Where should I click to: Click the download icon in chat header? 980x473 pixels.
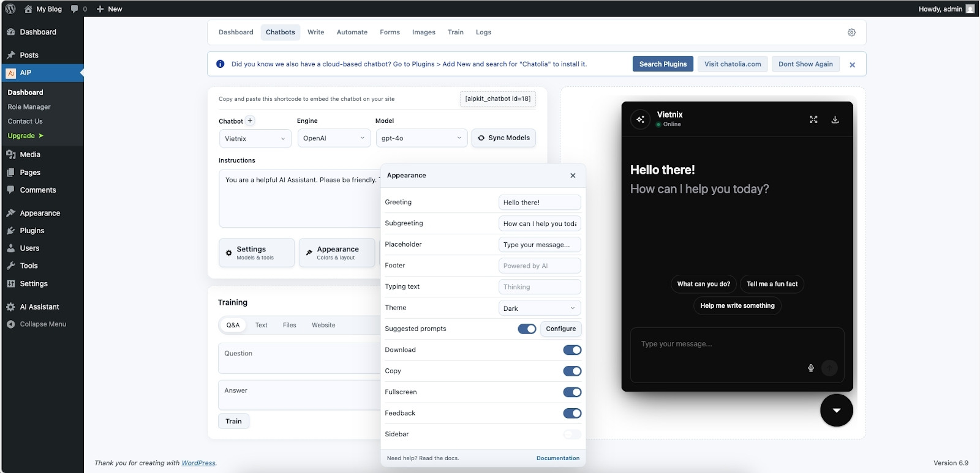click(835, 119)
